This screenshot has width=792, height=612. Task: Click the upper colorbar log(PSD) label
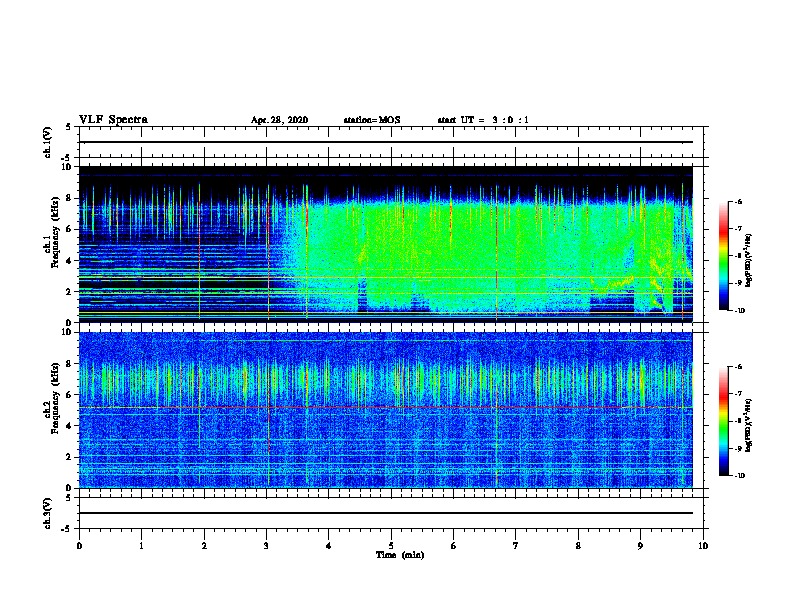click(748, 260)
